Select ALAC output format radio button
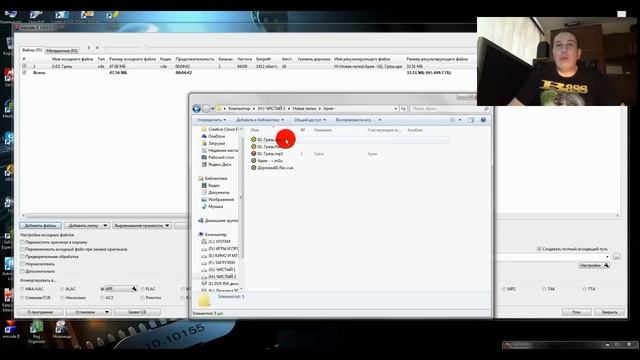The image size is (640, 360). click(62, 289)
